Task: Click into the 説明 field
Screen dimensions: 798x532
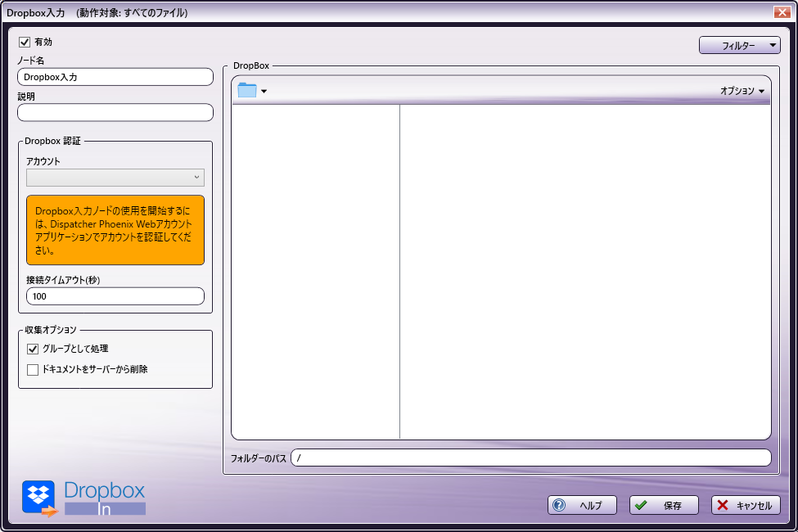Action: click(115, 113)
